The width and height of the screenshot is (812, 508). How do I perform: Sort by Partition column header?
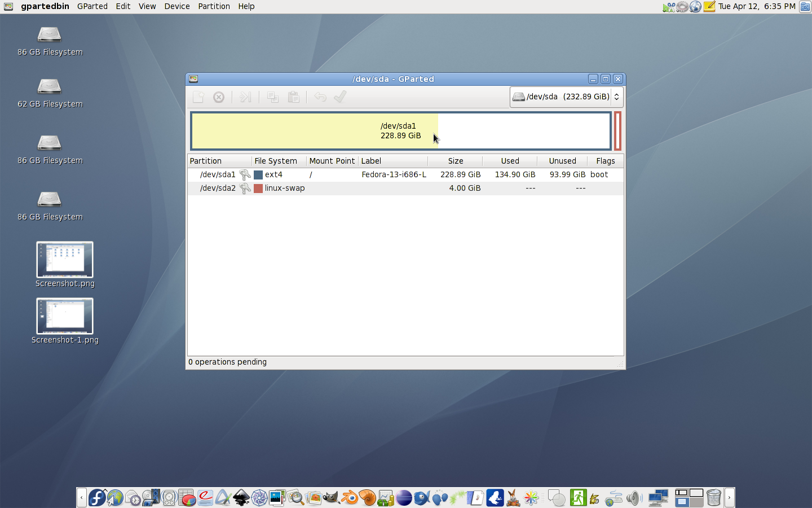219,161
